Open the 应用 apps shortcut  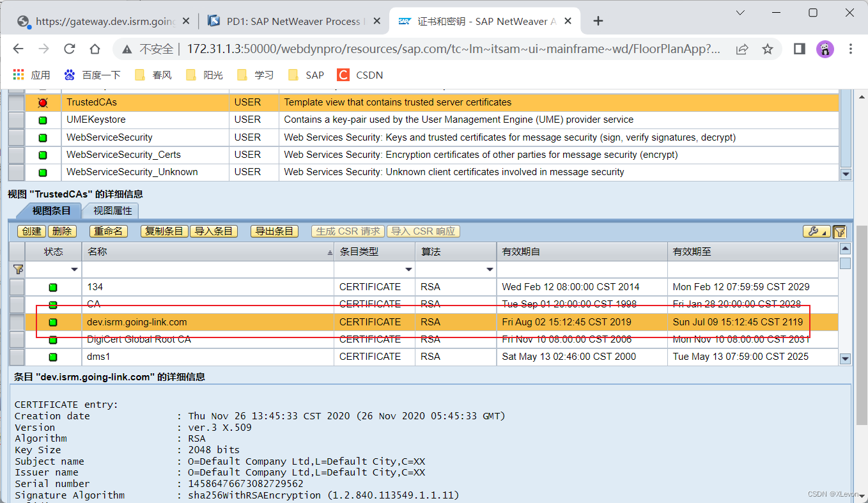coord(31,75)
